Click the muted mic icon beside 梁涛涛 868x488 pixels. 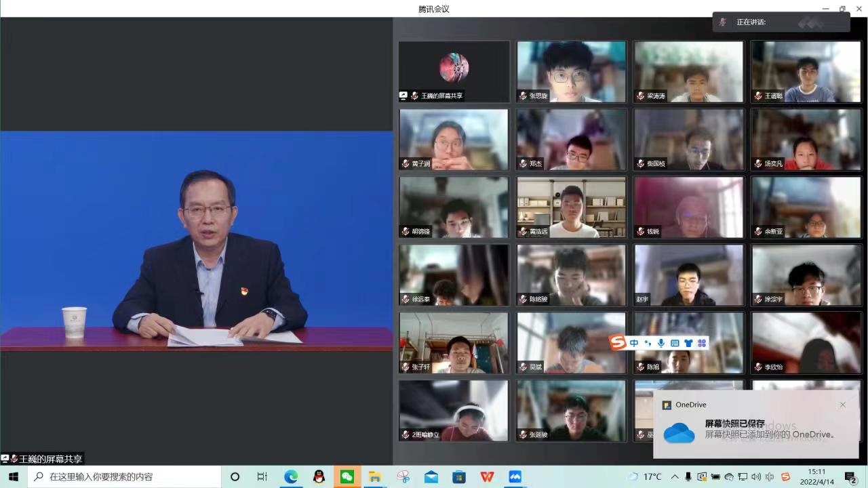(639, 96)
